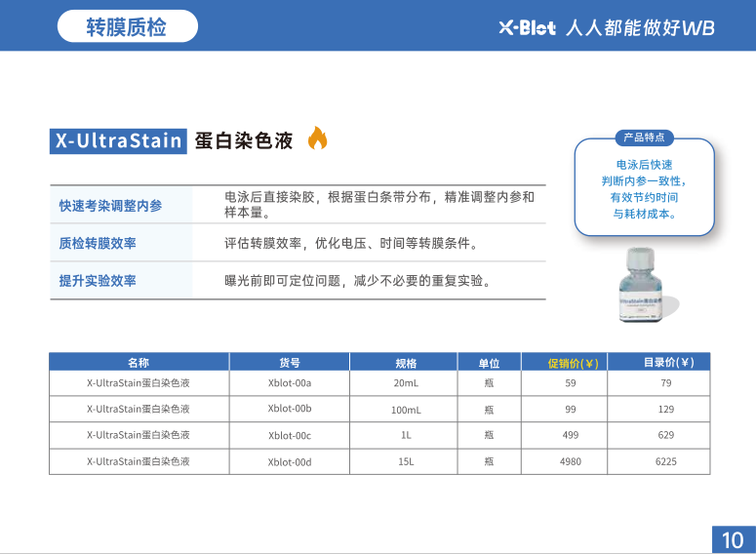The width and height of the screenshot is (756, 554).
Task: Click product code Xblot-00d
Action: pyautogui.click(x=290, y=462)
